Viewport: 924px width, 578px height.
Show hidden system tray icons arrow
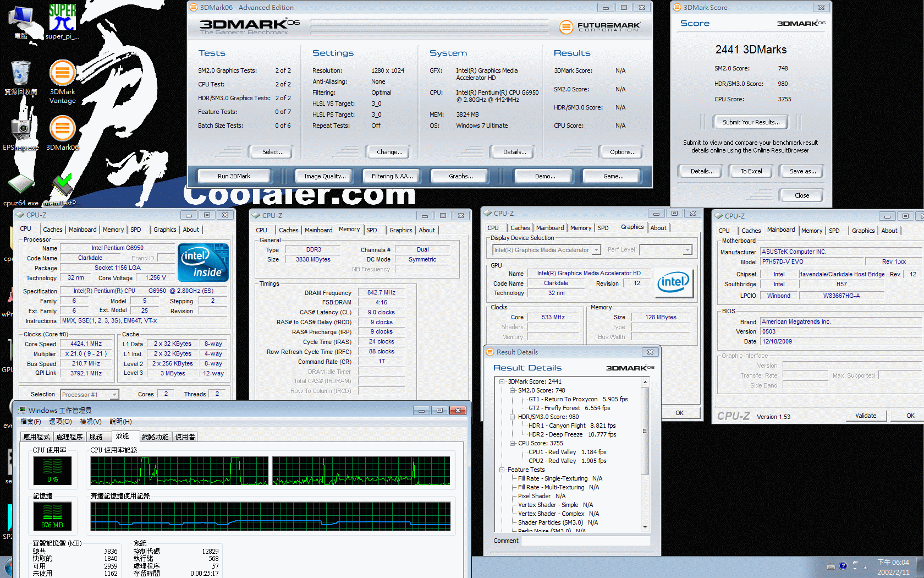(865, 566)
